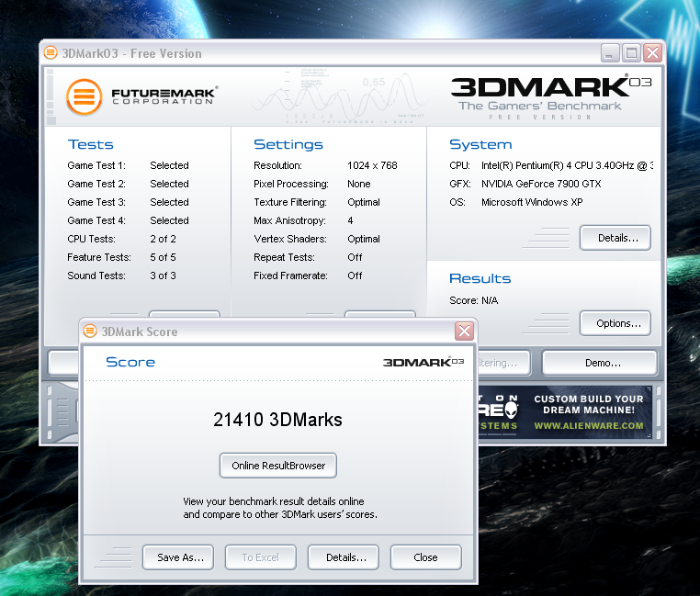Open score Details in Score dialog
This screenshot has height=596, width=700.
pyautogui.click(x=344, y=557)
